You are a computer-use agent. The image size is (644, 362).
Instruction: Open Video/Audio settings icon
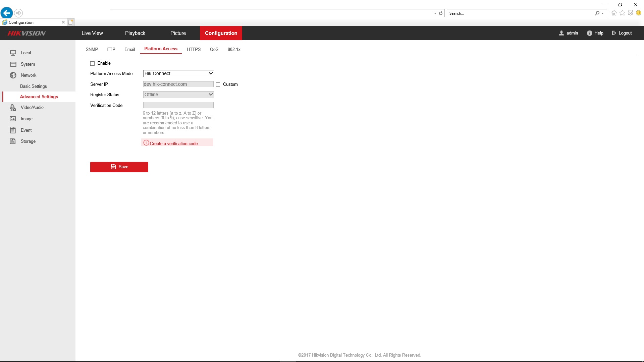(x=13, y=108)
